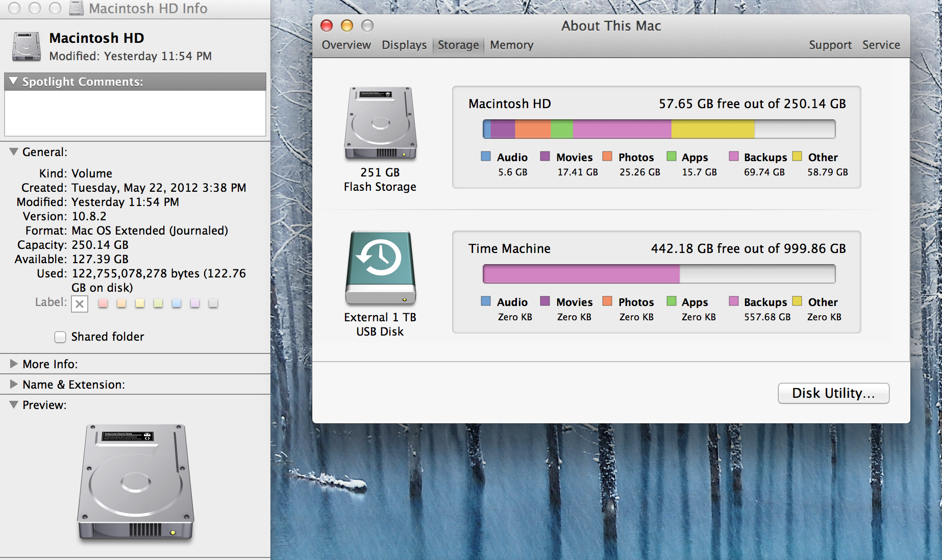The width and height of the screenshot is (942, 560).
Task: Click the Audio legend square for Time Machine
Action: coord(486,301)
